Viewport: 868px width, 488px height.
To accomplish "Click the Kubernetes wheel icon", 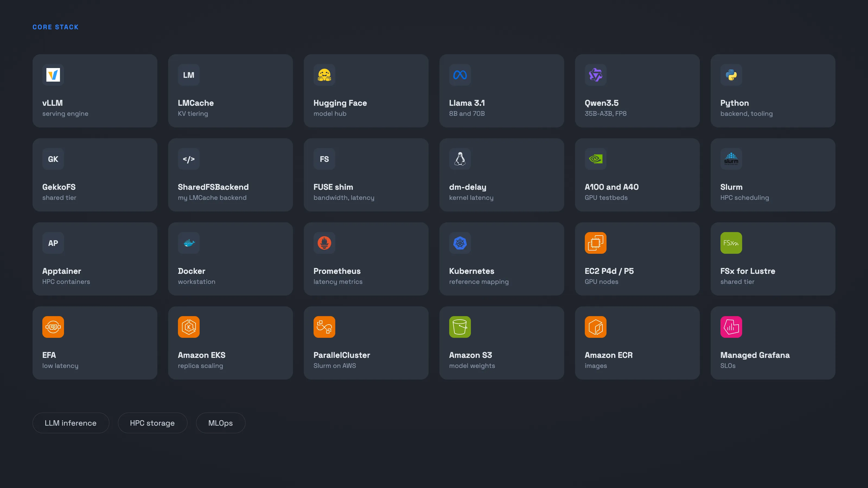I will tap(460, 243).
